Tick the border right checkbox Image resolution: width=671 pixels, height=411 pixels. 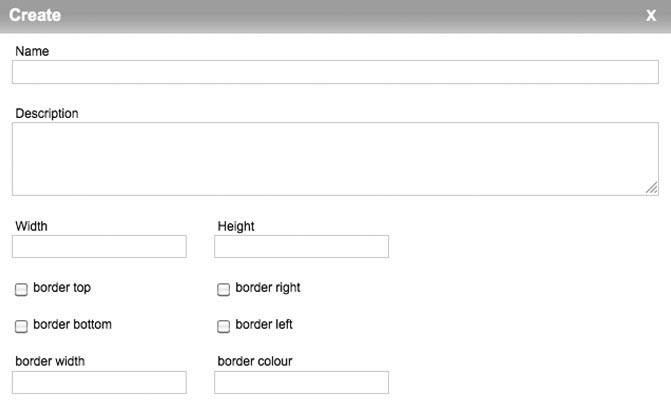pos(224,289)
